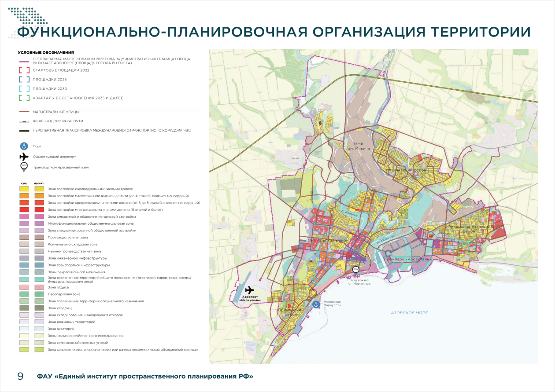Click the green bracket symbol for Кварталы восстановления
The height and width of the screenshot is (392, 555).
pos(24,98)
